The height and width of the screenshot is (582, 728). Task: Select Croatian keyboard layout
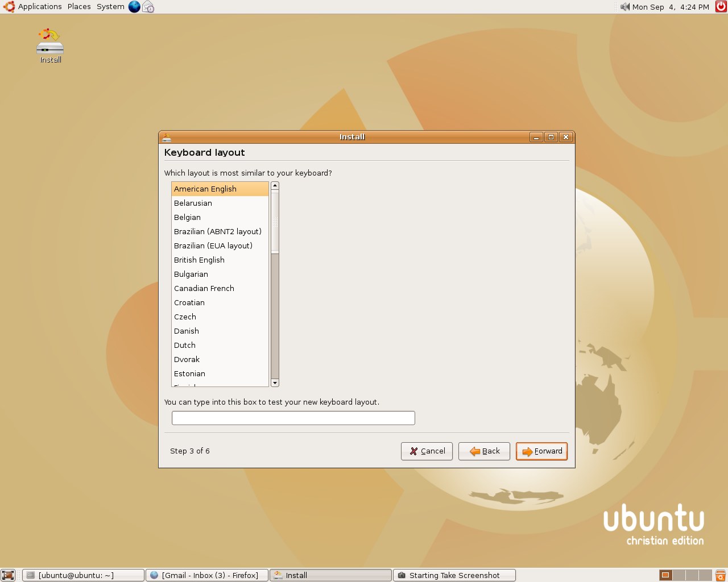tap(220, 302)
